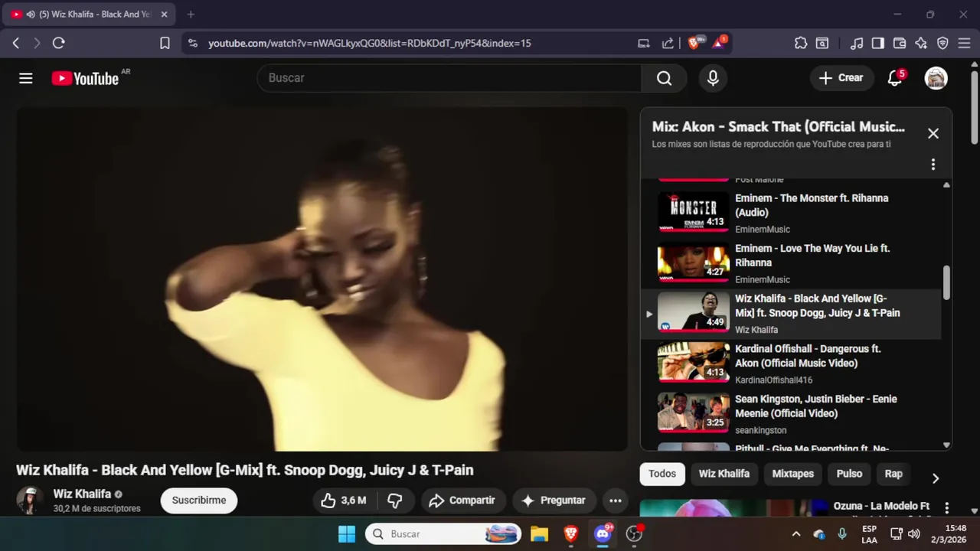This screenshot has width=980, height=551.
Task: Close the Mix playlist panel
Action: 933,133
